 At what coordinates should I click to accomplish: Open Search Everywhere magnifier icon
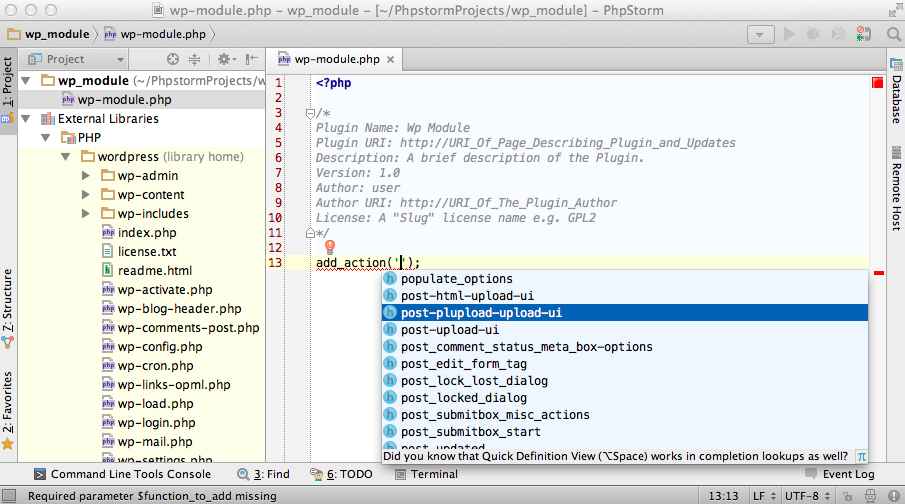pos(893,34)
